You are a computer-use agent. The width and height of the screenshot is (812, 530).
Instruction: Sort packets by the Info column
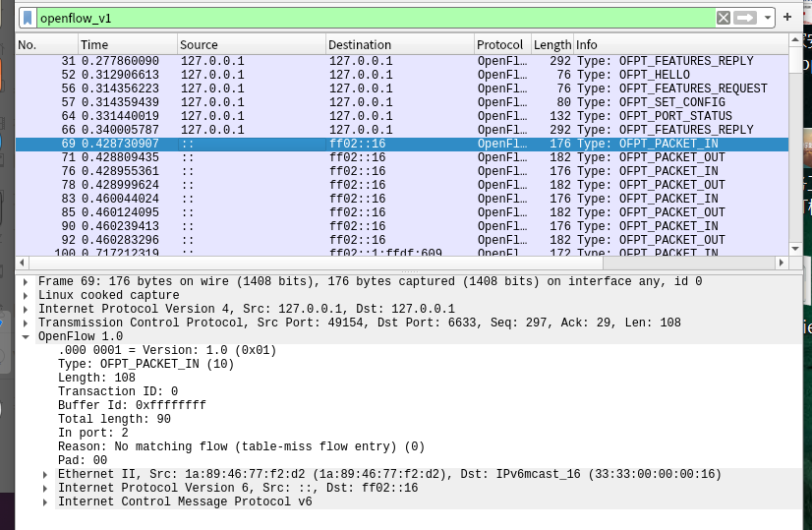(680, 45)
